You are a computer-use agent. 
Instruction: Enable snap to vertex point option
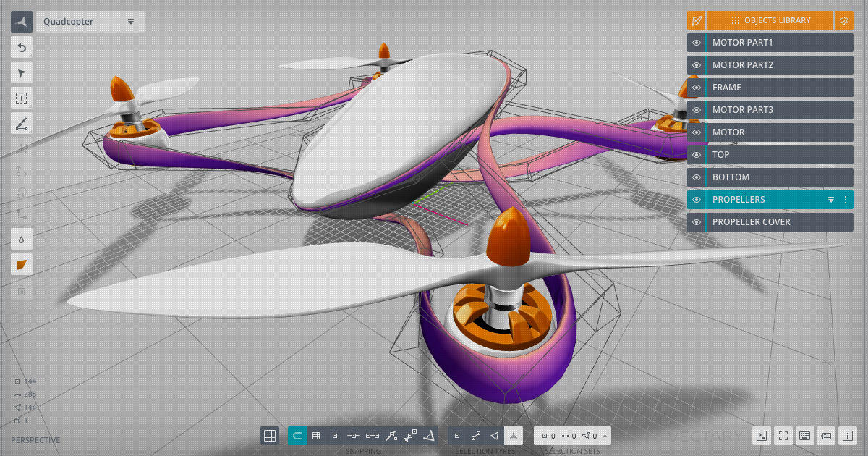335,436
